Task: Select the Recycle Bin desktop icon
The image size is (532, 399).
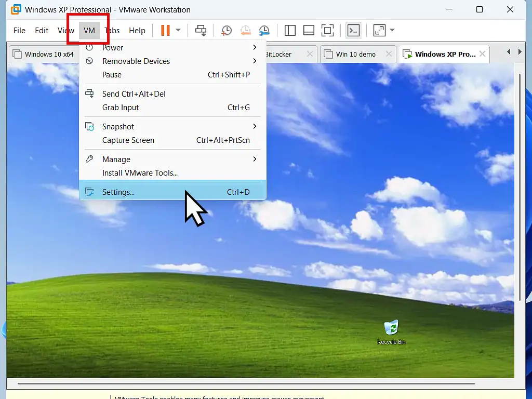Action: click(391, 332)
